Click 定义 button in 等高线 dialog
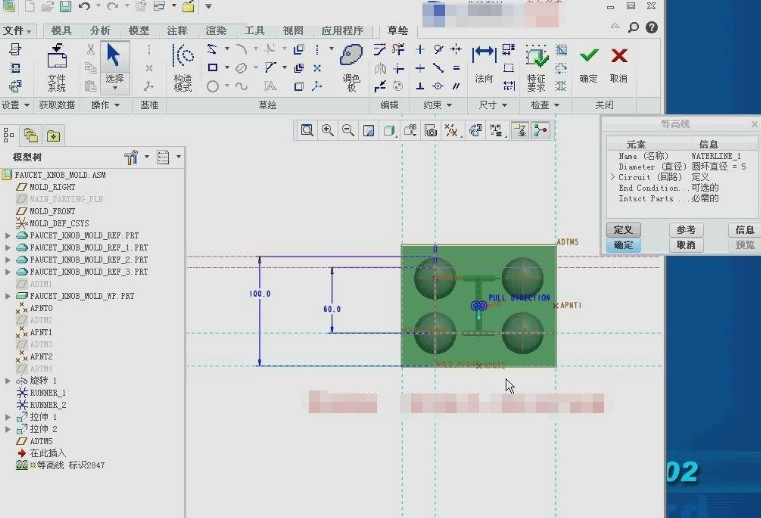The width and height of the screenshot is (761, 518). pos(623,230)
